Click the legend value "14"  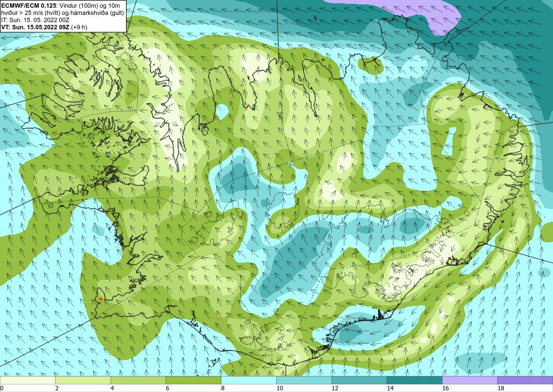click(390, 389)
